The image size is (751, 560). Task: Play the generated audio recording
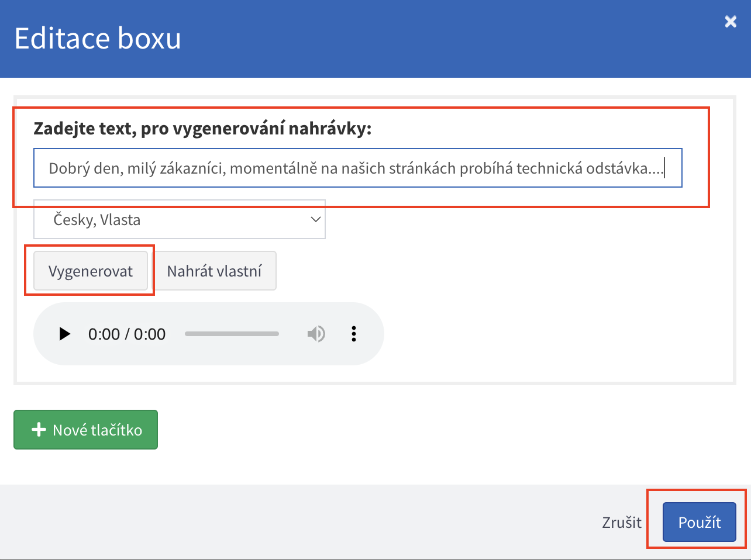click(x=65, y=334)
